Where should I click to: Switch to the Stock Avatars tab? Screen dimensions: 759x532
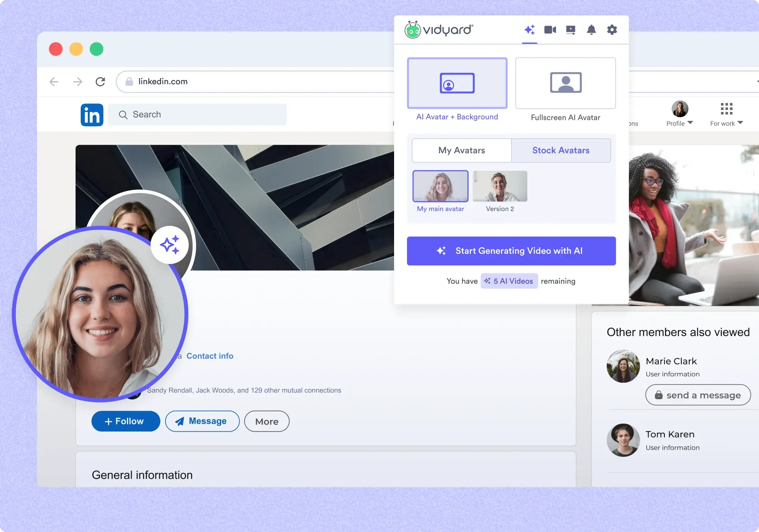click(561, 150)
